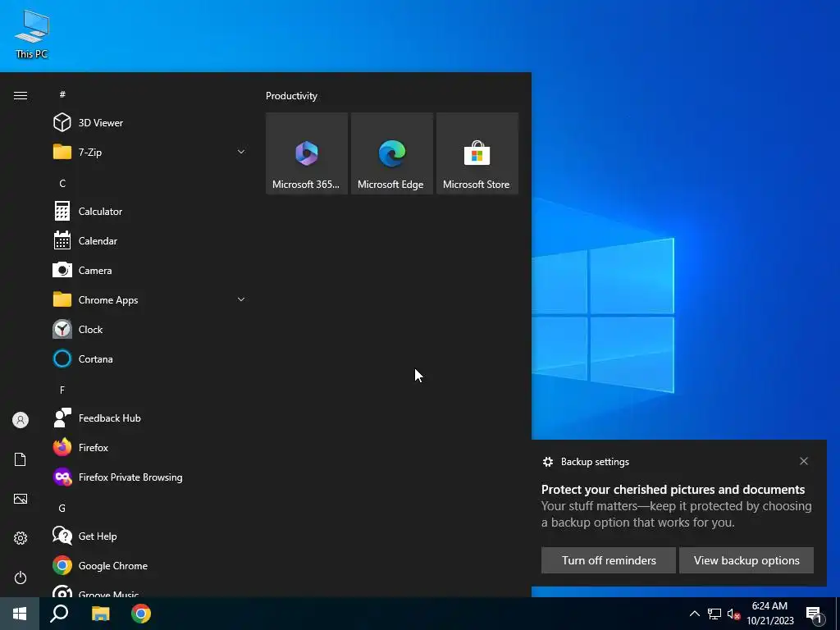Open taskbar Search magnifier
This screenshot has height=630, width=840.
point(59,614)
